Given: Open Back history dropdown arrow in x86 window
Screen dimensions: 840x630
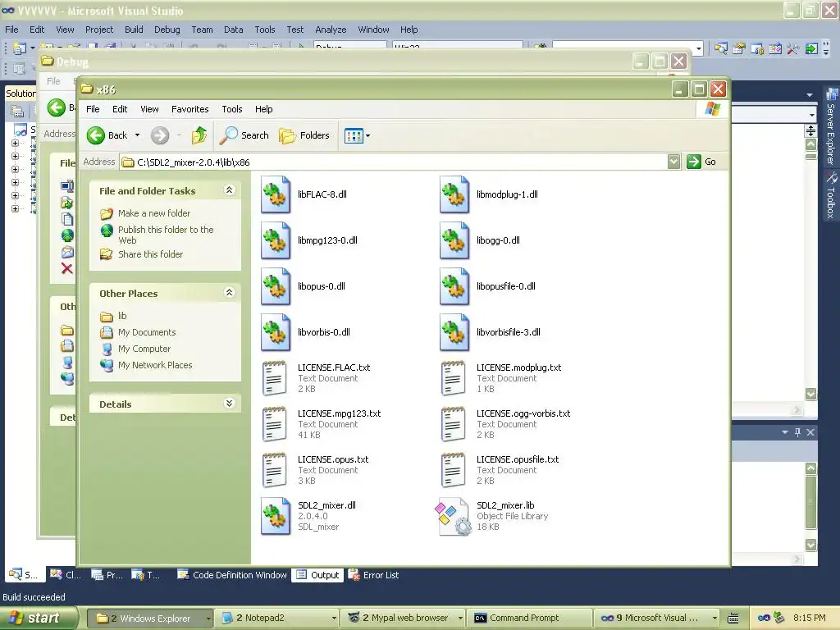Looking at the screenshot, I should pyautogui.click(x=137, y=135).
